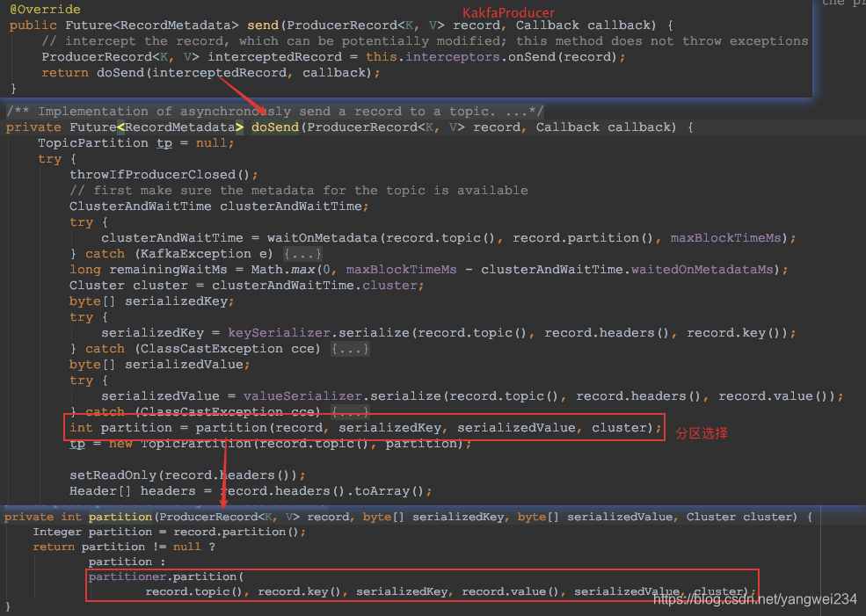Click 'private int partition' method name declaration
Image resolution: width=866 pixels, height=616 pixels.
point(120,518)
